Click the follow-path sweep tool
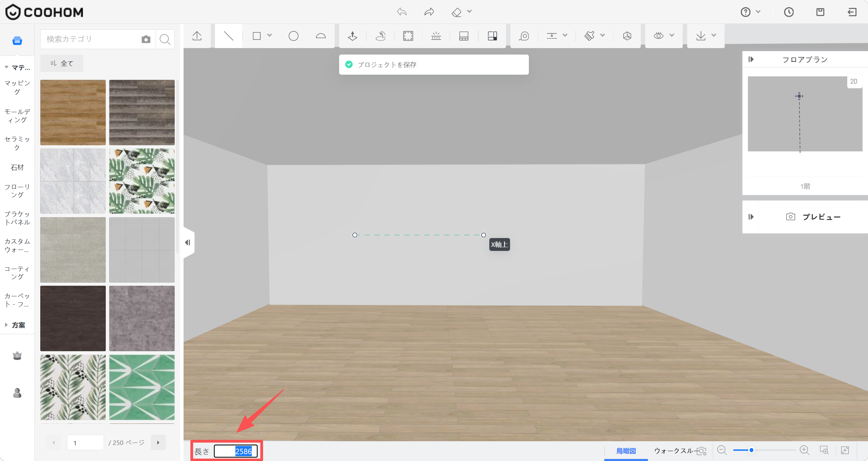 tap(380, 36)
